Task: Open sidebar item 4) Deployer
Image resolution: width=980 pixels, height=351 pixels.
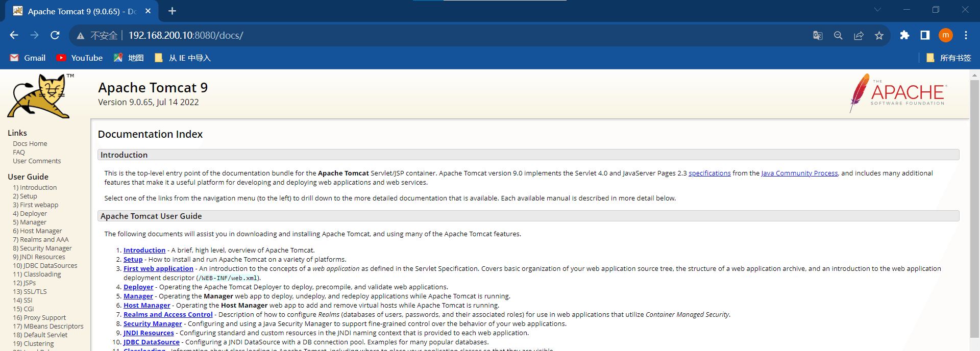Action: (x=30, y=214)
